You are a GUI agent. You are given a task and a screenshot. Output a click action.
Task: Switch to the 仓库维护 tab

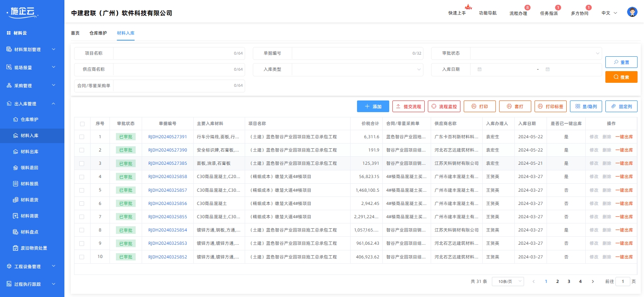tap(98, 33)
